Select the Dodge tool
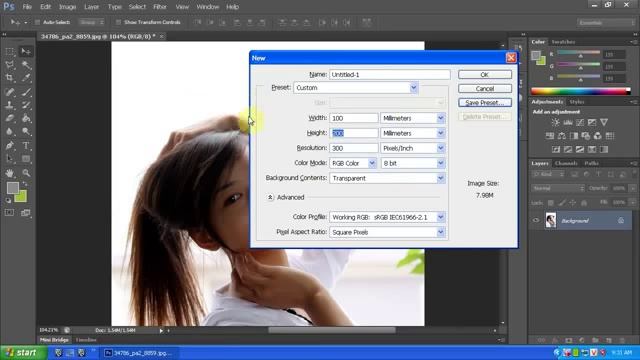This screenshot has width=640, height=360. click(x=26, y=131)
